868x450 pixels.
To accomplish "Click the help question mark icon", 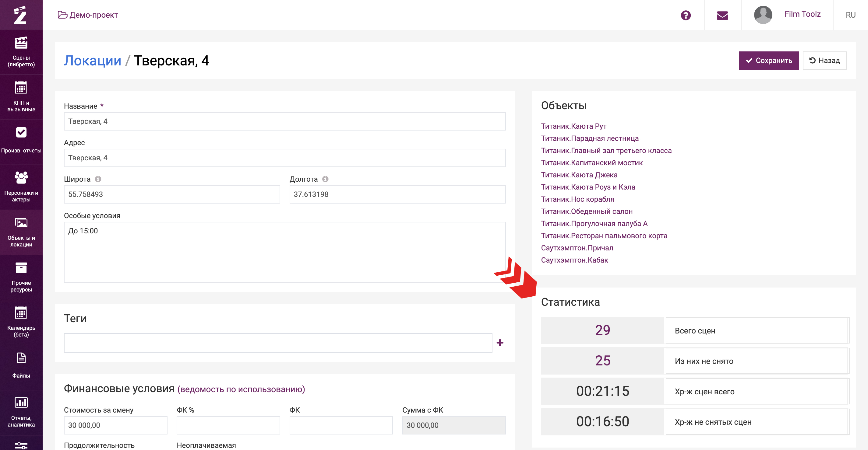I will coord(685,15).
